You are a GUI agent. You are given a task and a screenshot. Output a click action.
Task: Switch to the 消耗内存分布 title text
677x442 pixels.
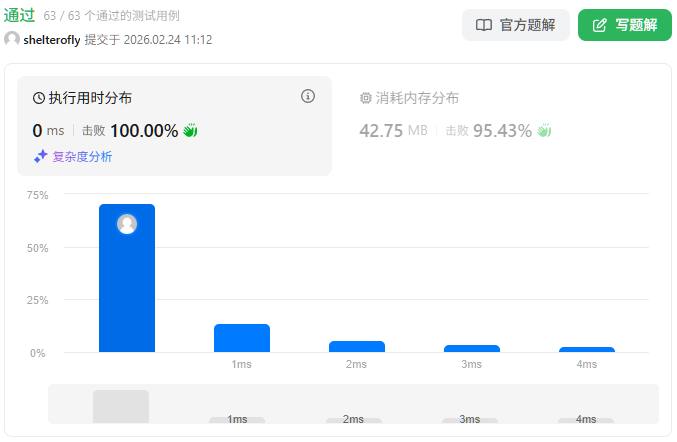(417, 98)
